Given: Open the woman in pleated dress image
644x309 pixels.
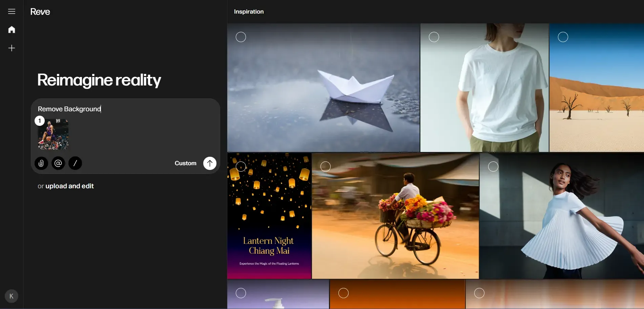Looking at the screenshot, I should click(x=562, y=216).
